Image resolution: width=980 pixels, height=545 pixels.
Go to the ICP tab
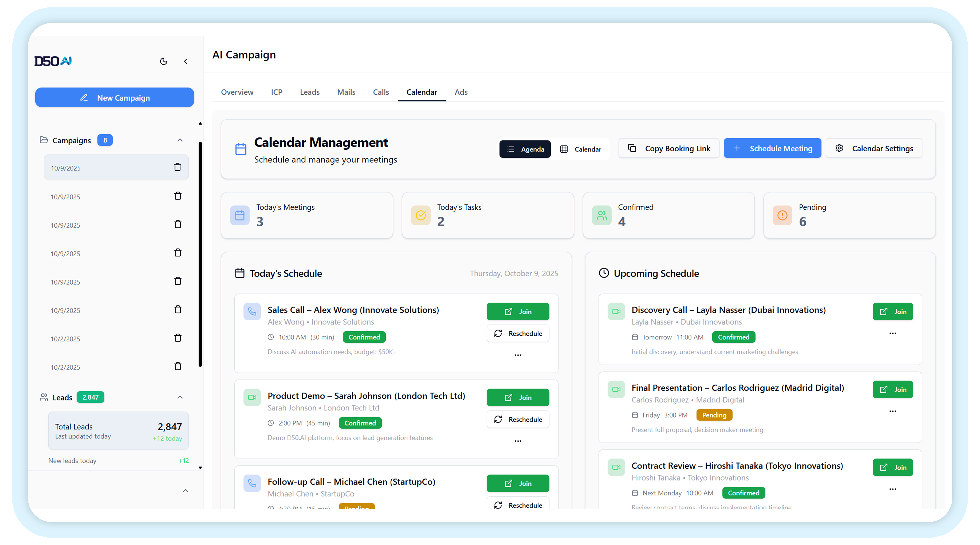pos(277,92)
